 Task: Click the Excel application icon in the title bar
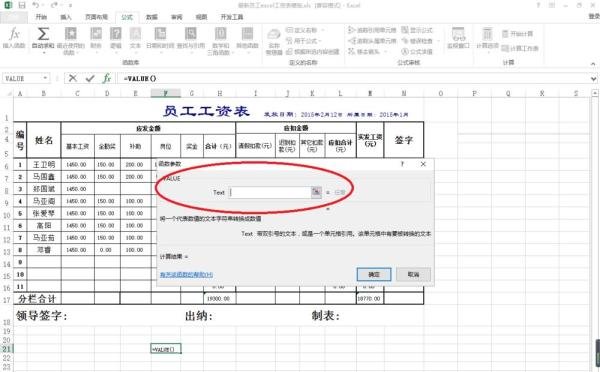click(x=7, y=5)
